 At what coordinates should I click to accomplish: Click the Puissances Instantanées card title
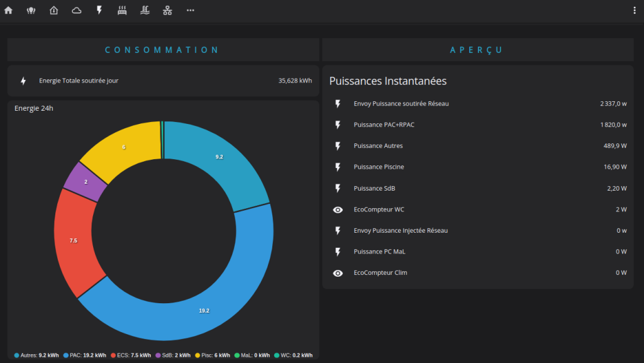point(387,81)
